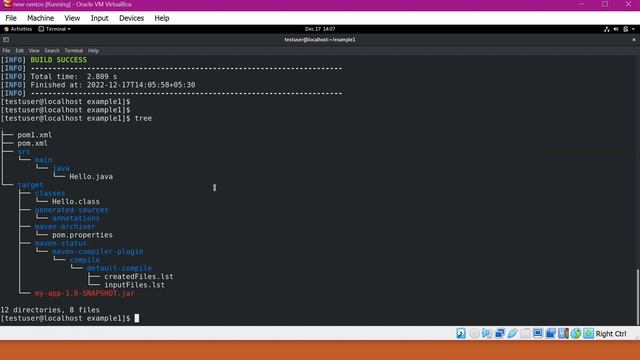Open the terminal's File menu
640x360 pixels.
pyautogui.click(x=6, y=51)
